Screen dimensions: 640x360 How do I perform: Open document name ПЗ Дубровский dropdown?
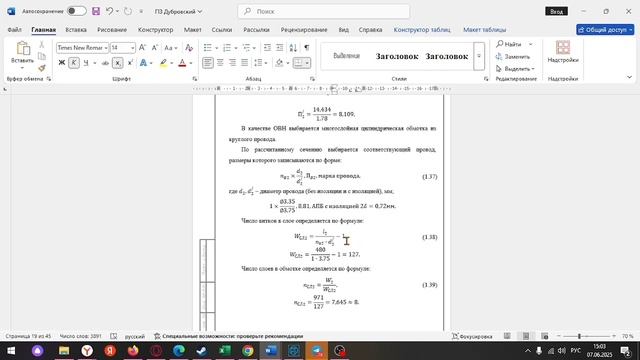pos(178,11)
